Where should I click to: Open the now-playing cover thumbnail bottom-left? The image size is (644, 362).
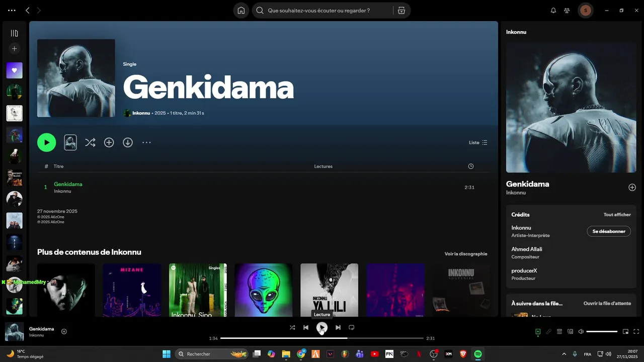[x=15, y=332]
